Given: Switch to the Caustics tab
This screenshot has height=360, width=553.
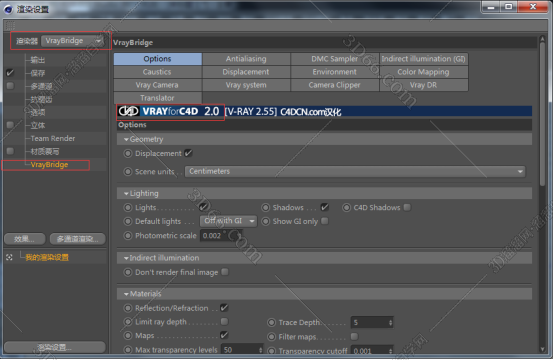Looking at the screenshot, I should point(157,72).
